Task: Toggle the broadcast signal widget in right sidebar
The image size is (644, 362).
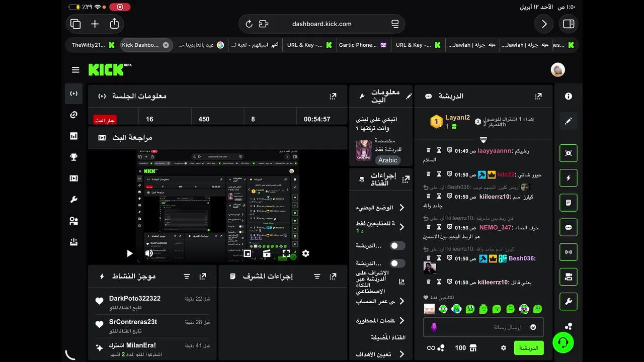Action: tap(569, 252)
